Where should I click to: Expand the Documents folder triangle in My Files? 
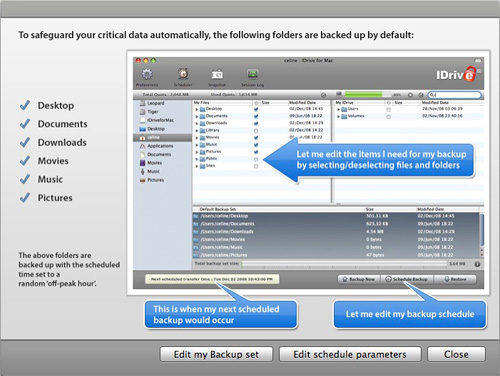click(x=197, y=116)
